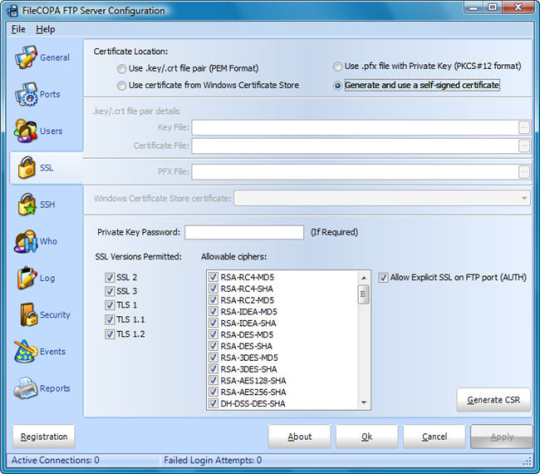Select Generate self-signed certificate option

[338, 85]
